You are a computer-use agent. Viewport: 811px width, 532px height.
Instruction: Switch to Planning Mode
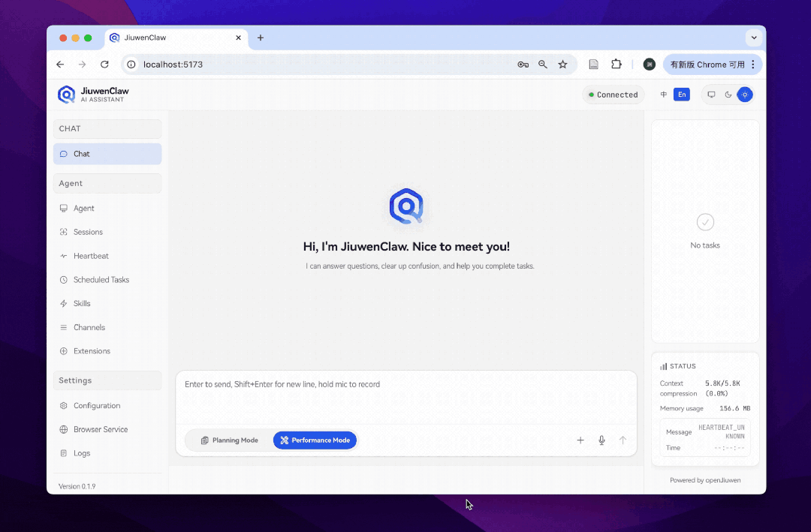tap(229, 440)
